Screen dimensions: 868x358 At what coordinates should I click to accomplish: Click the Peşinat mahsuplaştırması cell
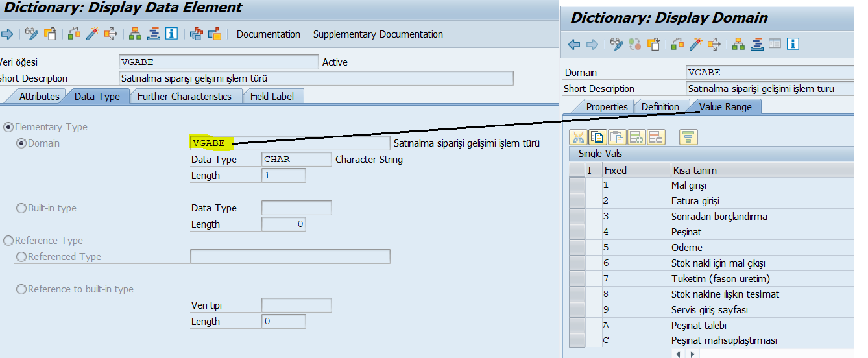(763, 341)
